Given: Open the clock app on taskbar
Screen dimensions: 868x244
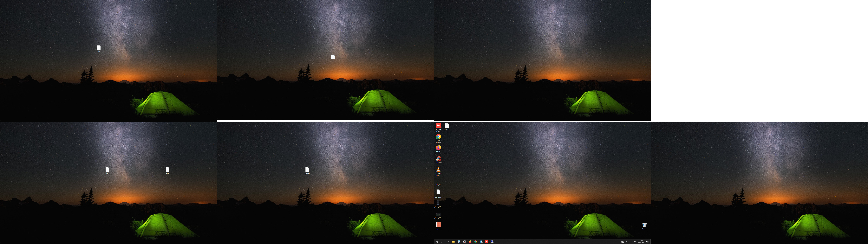Looking at the screenshot, I should click(x=464, y=242).
